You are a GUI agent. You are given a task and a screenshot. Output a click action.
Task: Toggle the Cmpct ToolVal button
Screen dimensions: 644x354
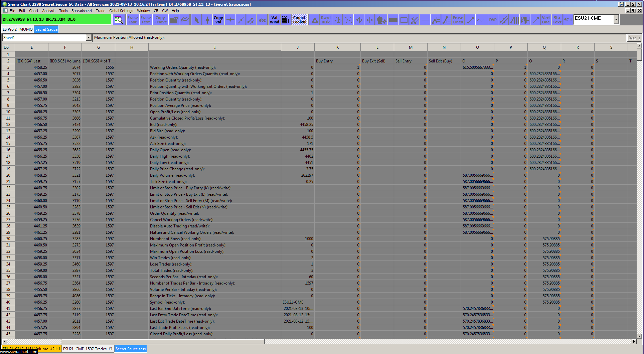299,20
